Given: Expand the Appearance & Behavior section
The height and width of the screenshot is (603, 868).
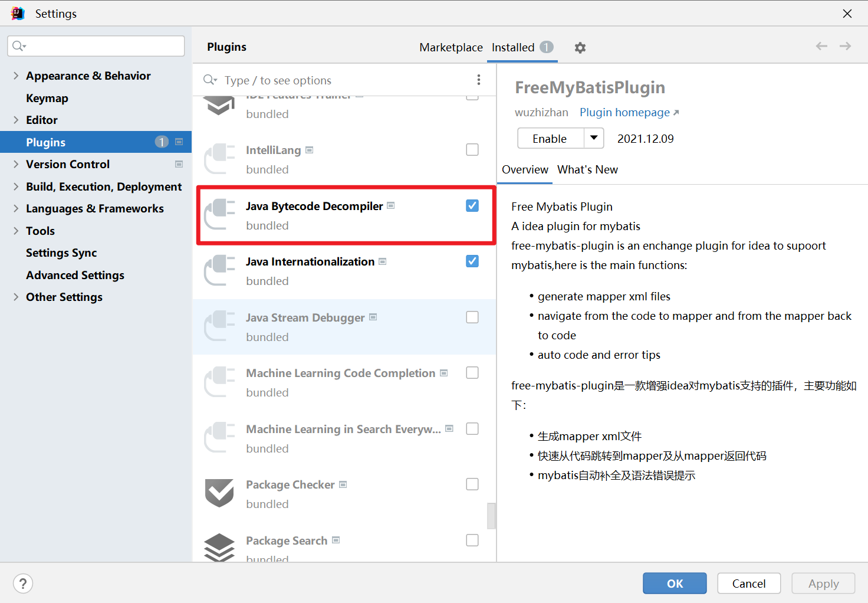Looking at the screenshot, I should click(x=16, y=76).
